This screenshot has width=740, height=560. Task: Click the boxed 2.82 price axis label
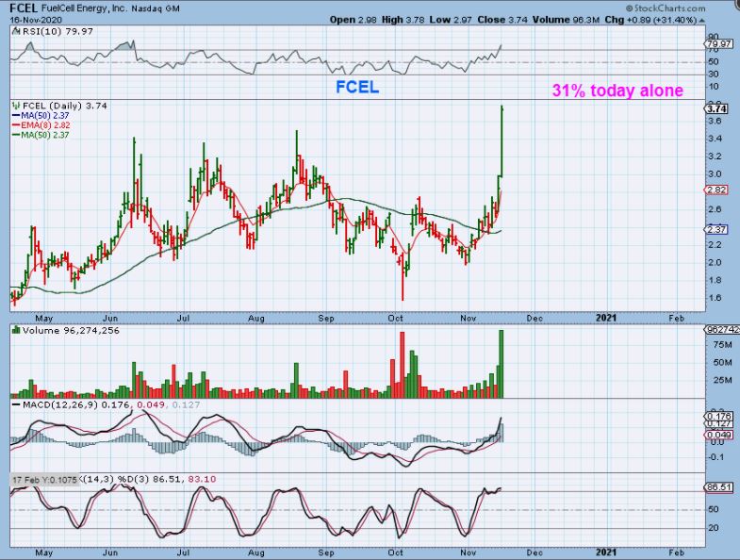(x=717, y=189)
